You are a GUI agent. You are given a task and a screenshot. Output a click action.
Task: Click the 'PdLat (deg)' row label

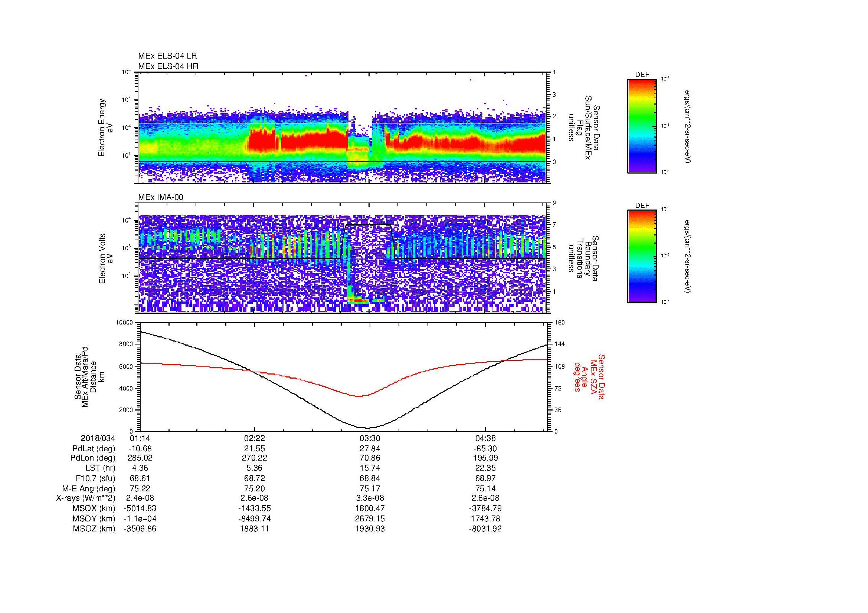[x=94, y=449]
